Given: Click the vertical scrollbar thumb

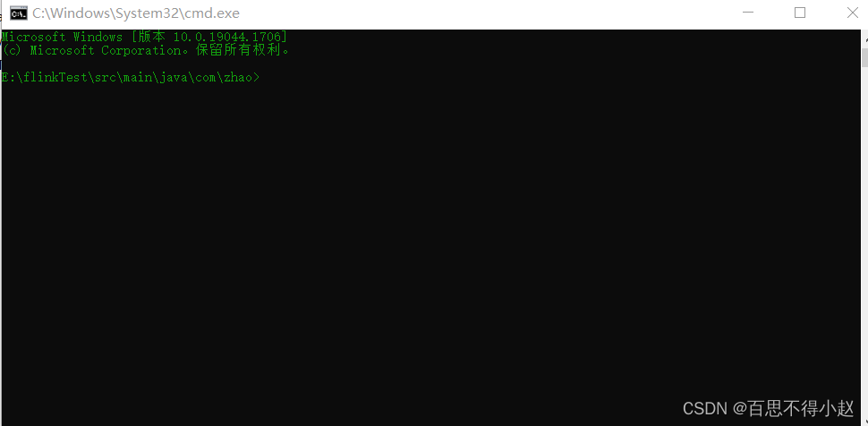Looking at the screenshot, I should (x=864, y=57).
